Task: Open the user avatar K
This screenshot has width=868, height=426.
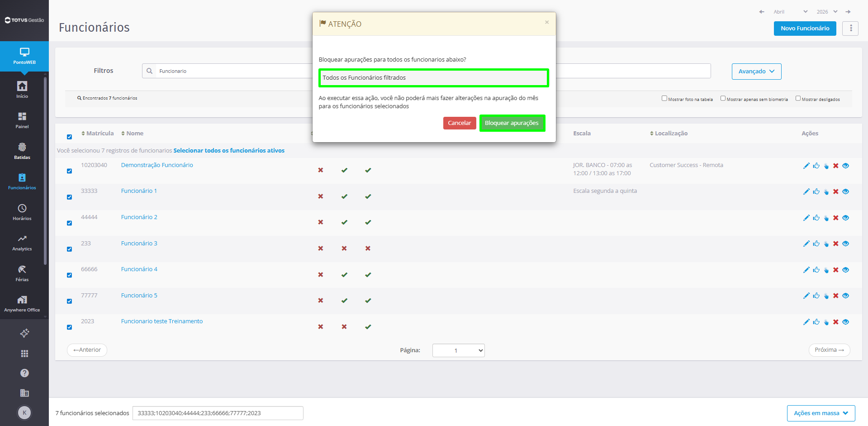Action: 24,412
